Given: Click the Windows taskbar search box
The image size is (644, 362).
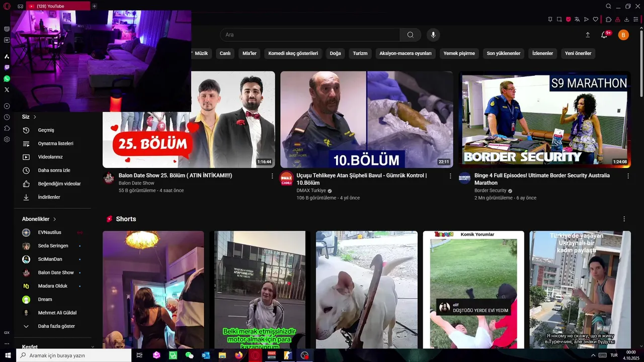Looking at the screenshot, I should click(x=74, y=355).
